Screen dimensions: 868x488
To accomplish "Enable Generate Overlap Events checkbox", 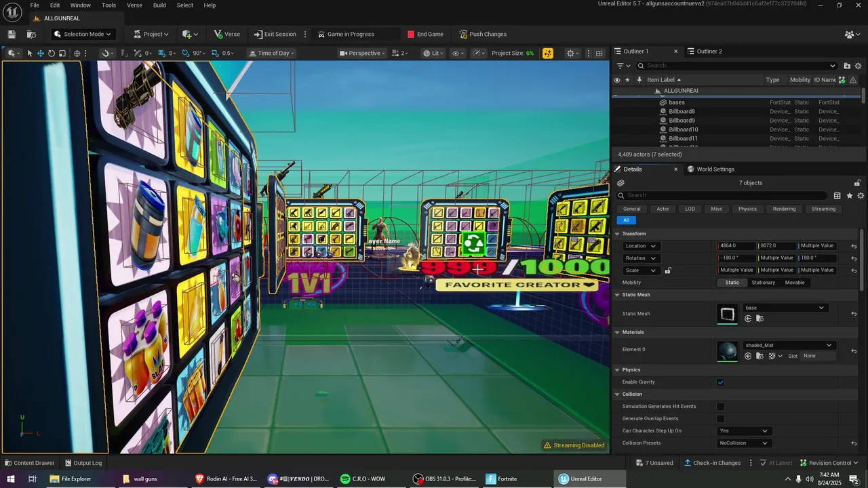I will click(x=721, y=419).
